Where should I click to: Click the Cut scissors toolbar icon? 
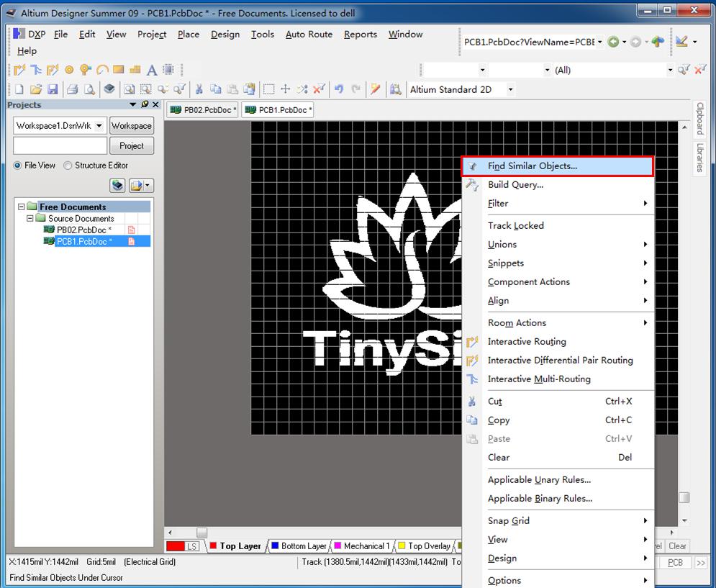pos(198,89)
